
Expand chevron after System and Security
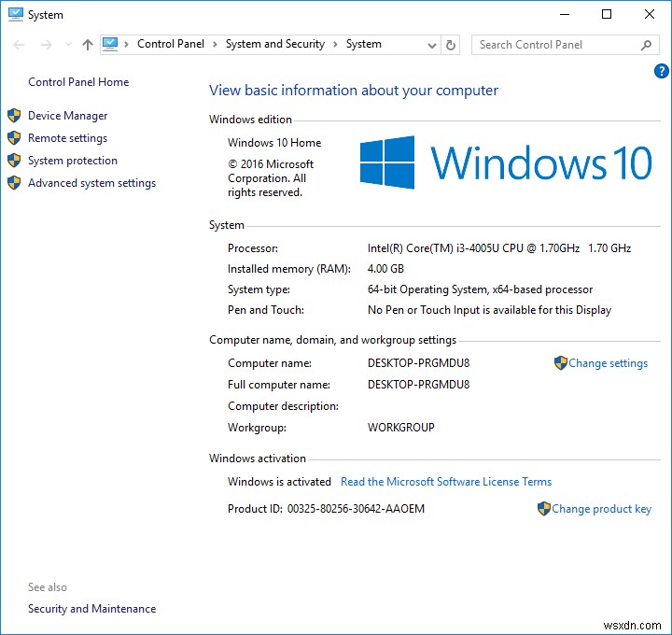[x=336, y=44]
